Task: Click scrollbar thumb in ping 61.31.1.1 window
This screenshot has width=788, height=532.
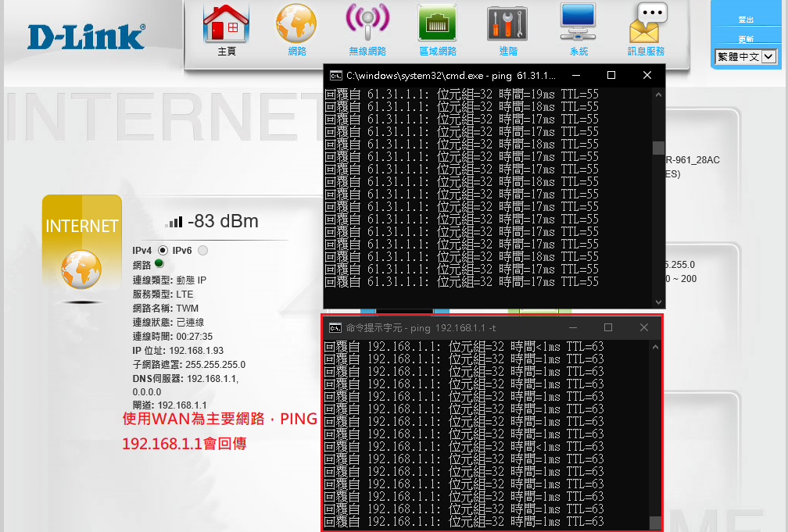Action: coord(658,148)
